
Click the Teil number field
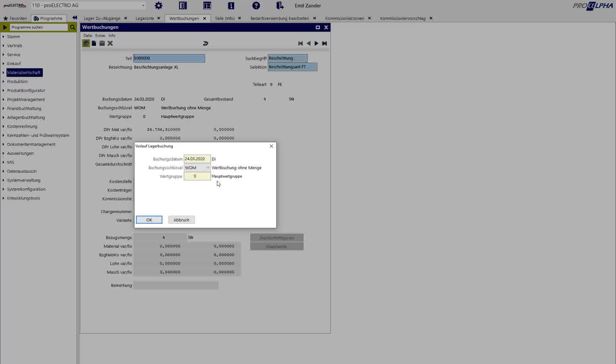point(169,58)
